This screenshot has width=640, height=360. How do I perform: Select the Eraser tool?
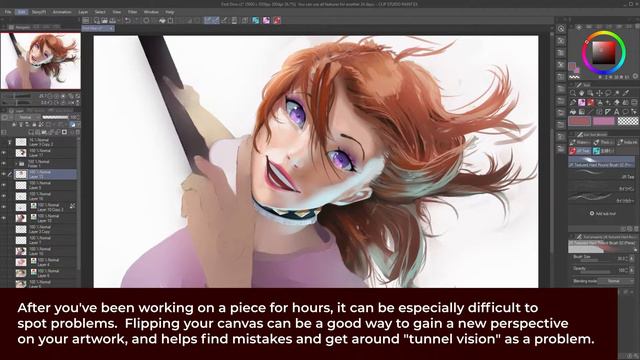coord(617,102)
